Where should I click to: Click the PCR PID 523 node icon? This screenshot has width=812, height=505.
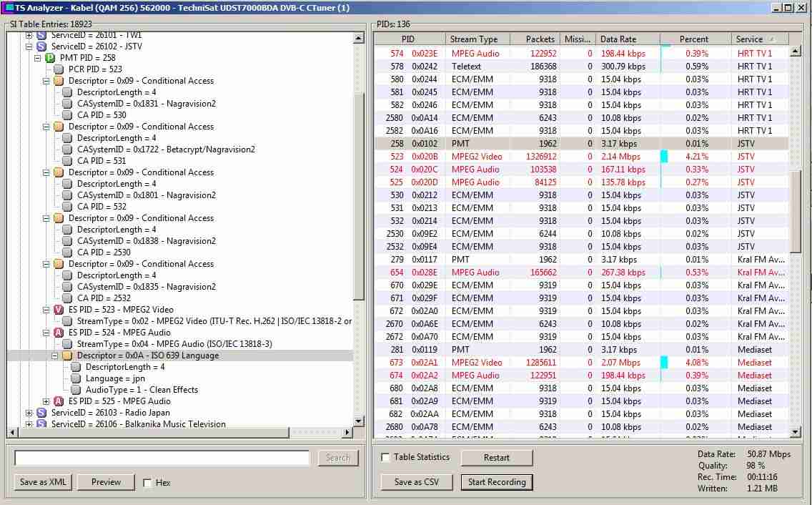pos(59,69)
